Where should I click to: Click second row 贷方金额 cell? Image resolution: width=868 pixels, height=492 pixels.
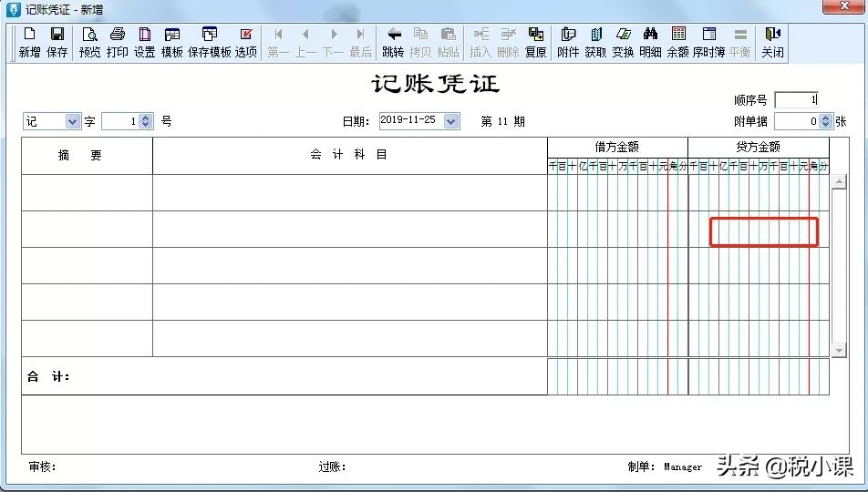759,229
